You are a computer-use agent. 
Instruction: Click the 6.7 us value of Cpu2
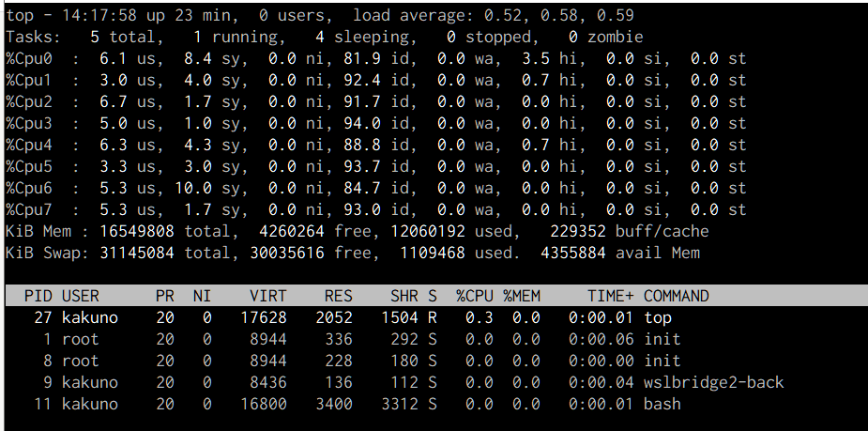tap(113, 101)
